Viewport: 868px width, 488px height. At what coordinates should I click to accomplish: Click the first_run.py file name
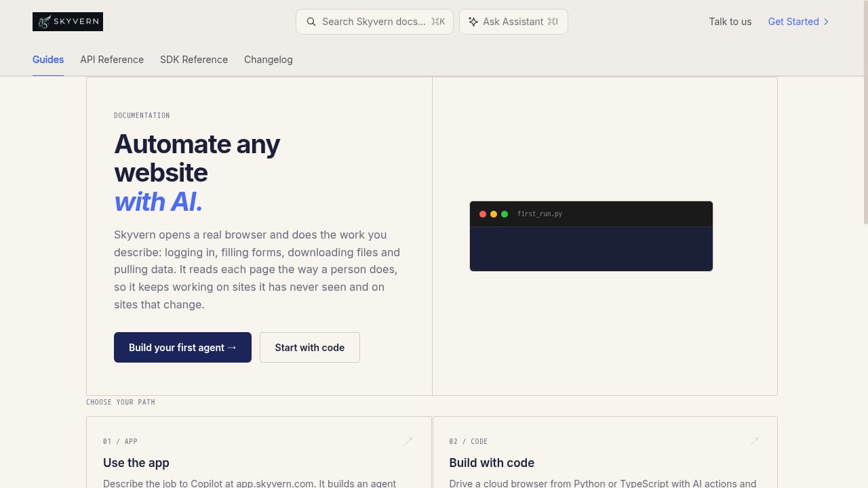(540, 214)
